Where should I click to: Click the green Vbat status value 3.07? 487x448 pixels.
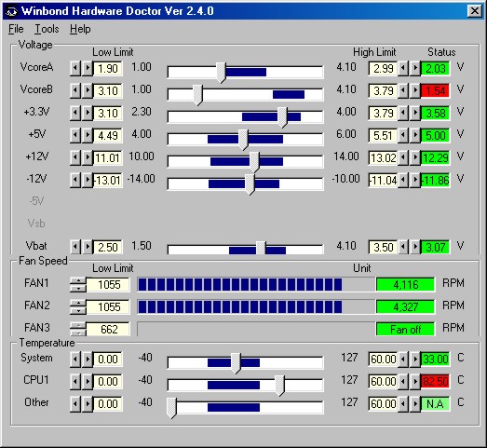(436, 248)
